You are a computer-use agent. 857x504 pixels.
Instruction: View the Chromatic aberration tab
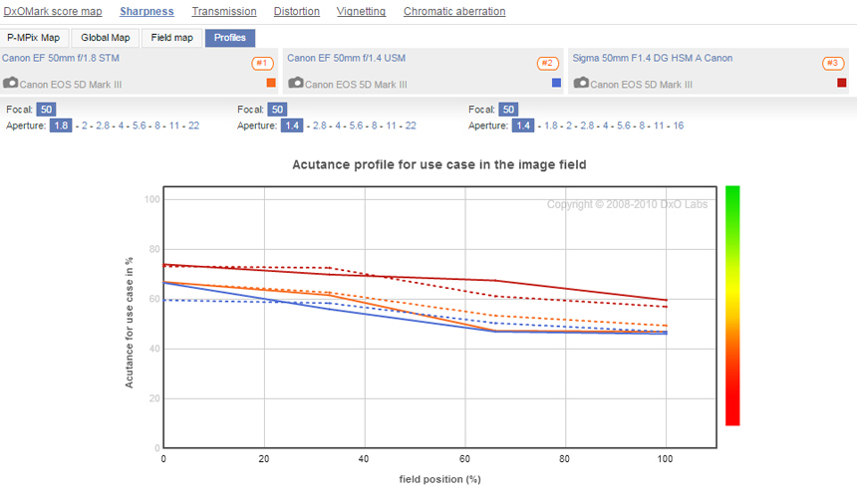pos(454,11)
